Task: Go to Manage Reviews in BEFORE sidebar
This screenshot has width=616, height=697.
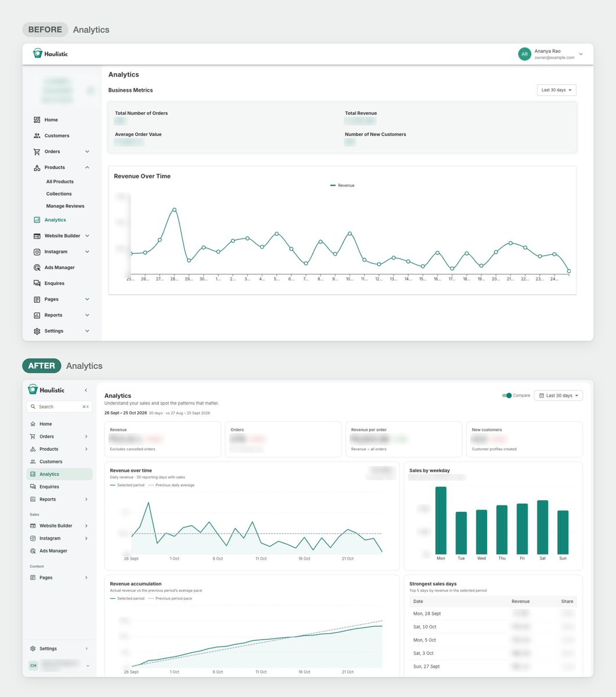Action: 65,206
